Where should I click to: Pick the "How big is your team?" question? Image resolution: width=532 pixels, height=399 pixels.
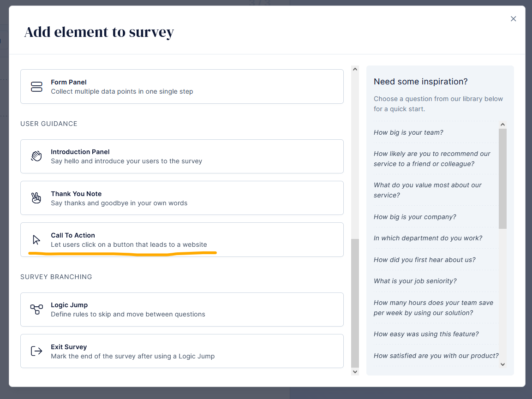(x=408, y=132)
